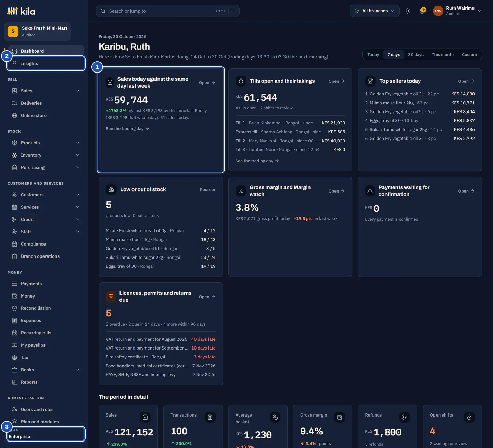Click the Reconciliation shield icon

point(14,308)
